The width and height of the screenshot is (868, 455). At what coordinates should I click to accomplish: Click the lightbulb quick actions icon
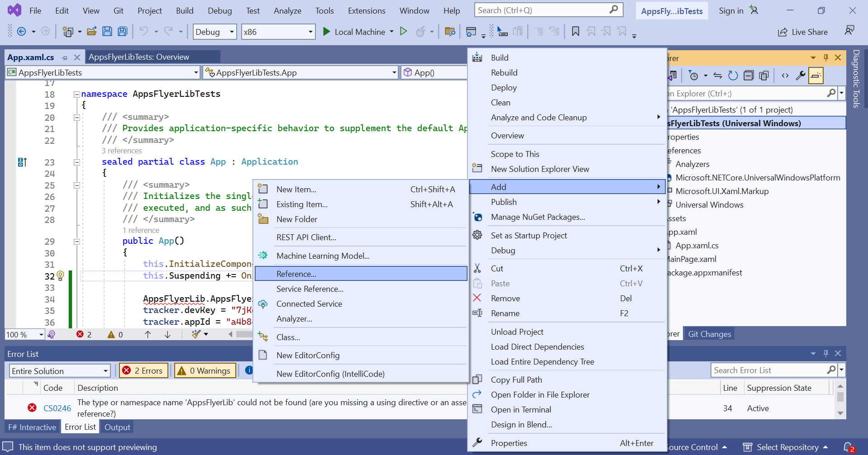[61, 275]
